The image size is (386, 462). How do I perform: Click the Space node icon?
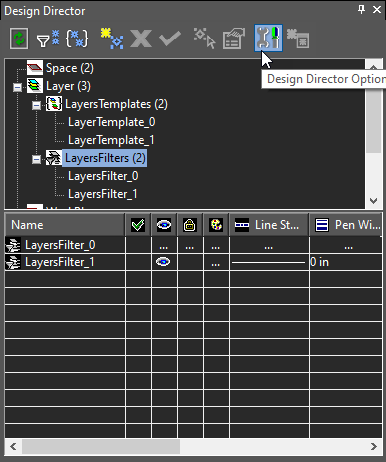(x=35, y=68)
